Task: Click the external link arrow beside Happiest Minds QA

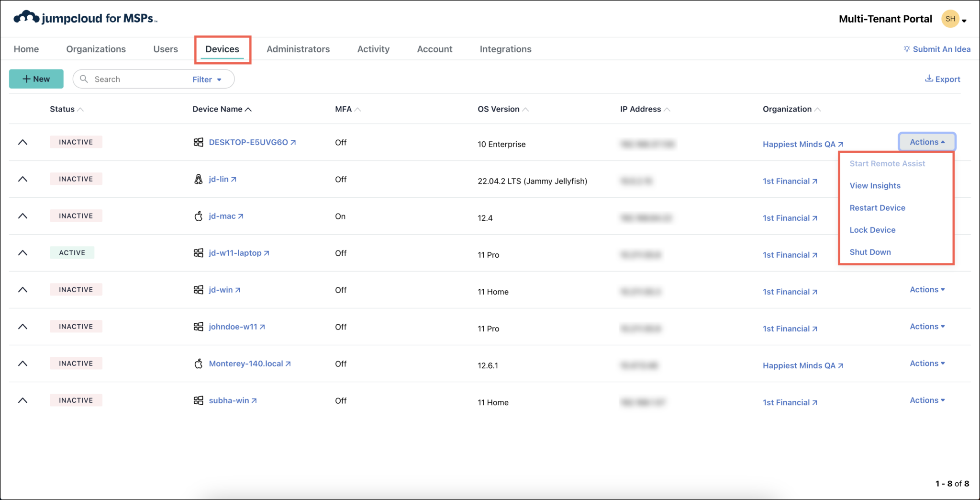Action: coord(840,144)
